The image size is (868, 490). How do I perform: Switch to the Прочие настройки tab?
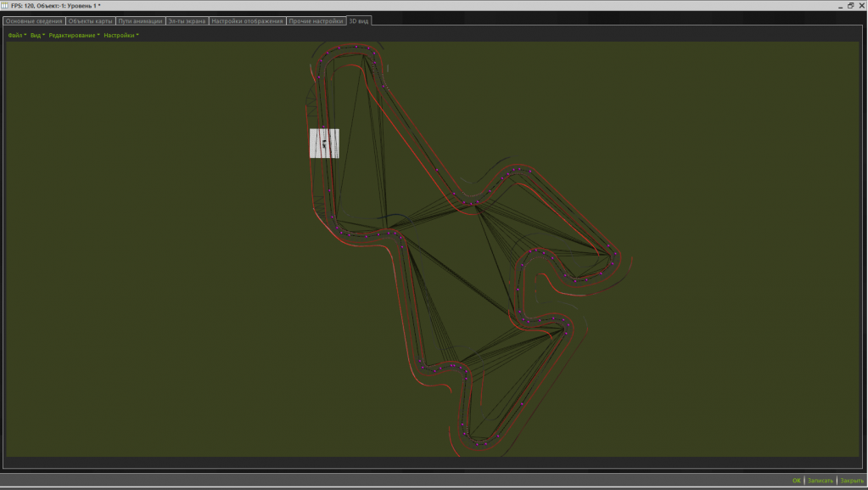pyautogui.click(x=316, y=20)
